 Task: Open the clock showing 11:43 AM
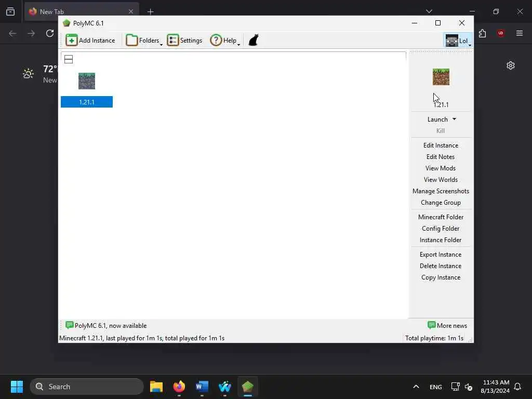click(x=495, y=387)
